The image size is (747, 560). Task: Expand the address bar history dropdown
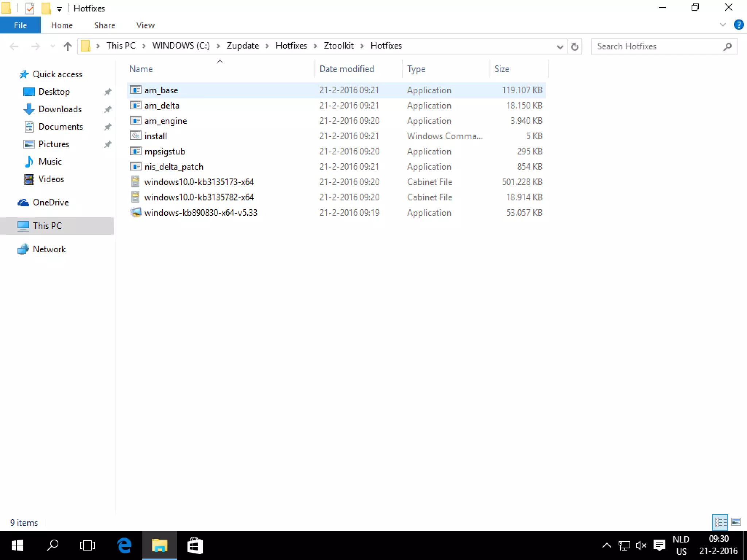click(x=560, y=47)
